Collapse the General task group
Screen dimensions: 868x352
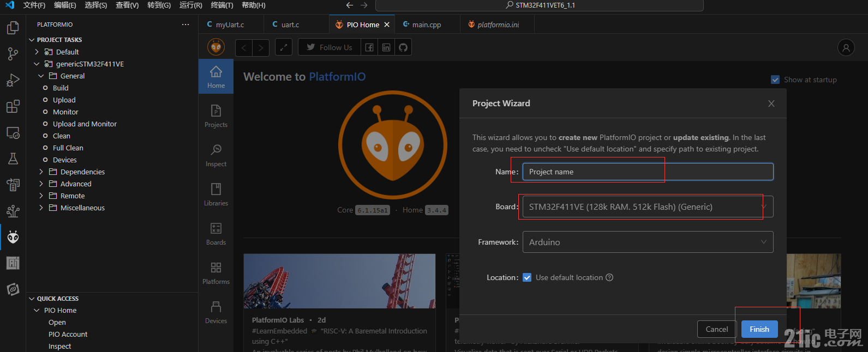click(x=41, y=76)
